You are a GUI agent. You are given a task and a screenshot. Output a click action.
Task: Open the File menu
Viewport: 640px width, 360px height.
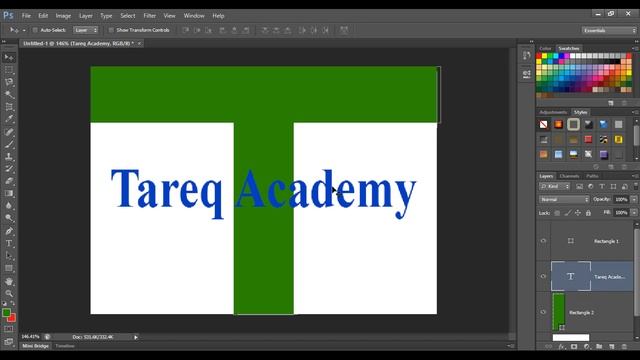coord(26,16)
